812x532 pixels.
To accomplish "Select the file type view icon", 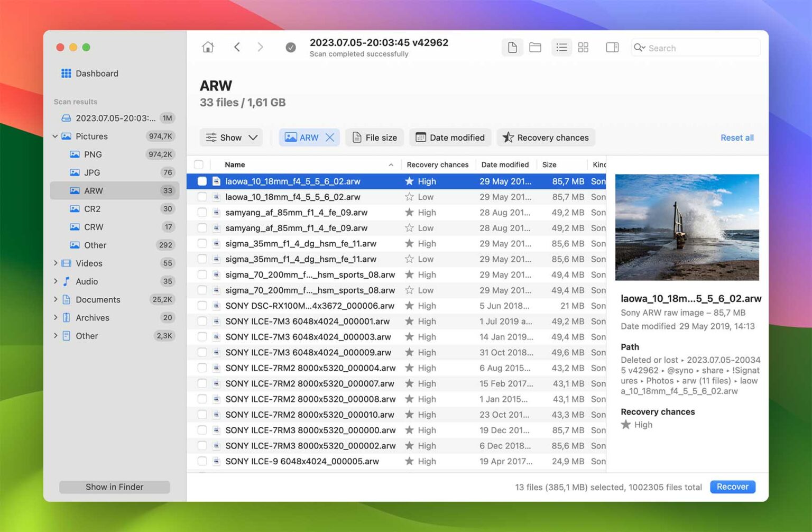I will coord(512,47).
